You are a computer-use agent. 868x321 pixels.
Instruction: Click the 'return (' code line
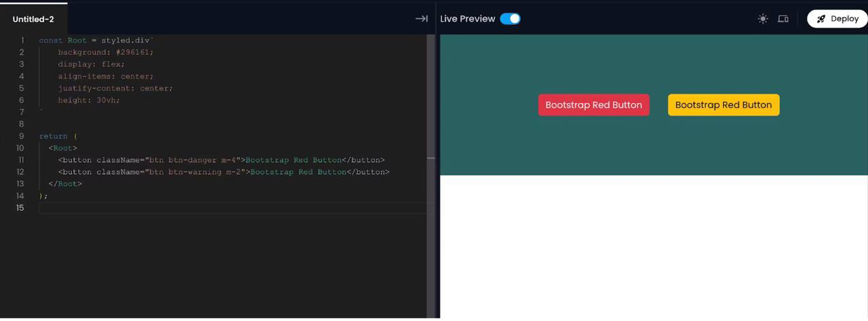58,136
